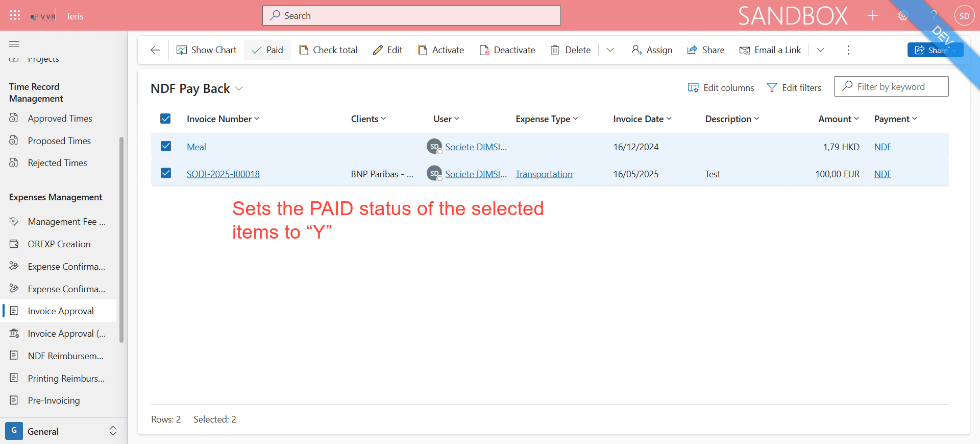Activate the selected records
Viewport: 980px width, 444px height.
click(441, 50)
